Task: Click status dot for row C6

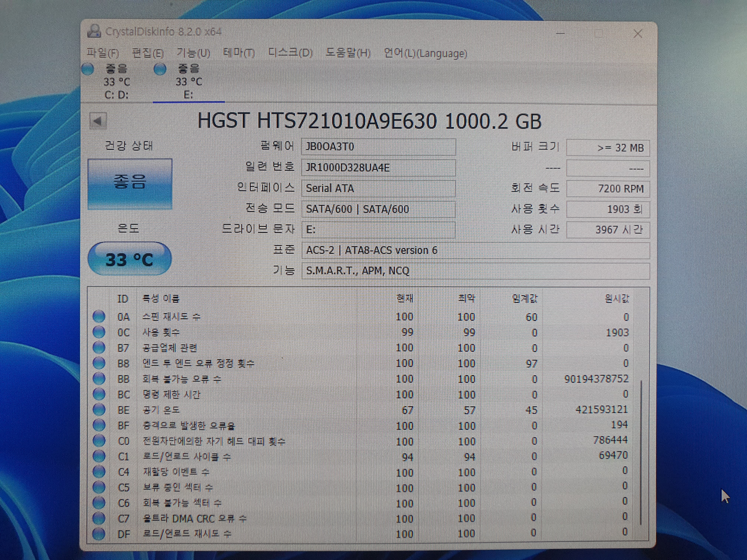Action: pos(99,503)
